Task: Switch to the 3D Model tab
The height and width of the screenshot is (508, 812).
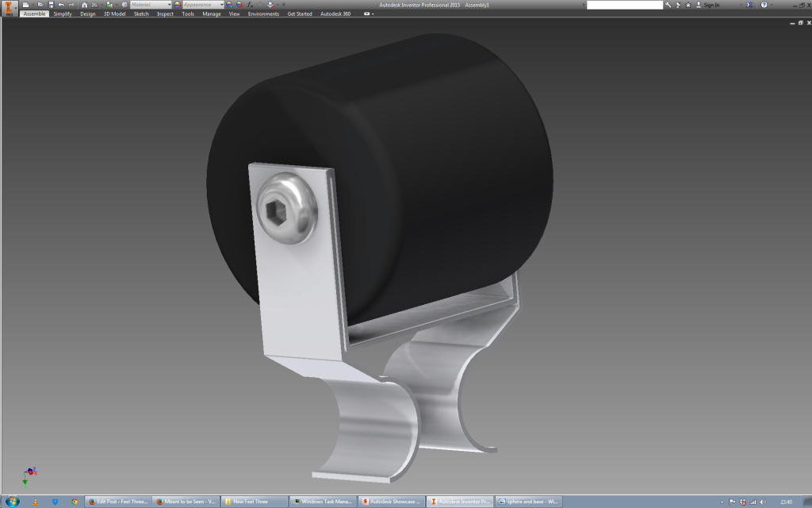Action: [114, 14]
